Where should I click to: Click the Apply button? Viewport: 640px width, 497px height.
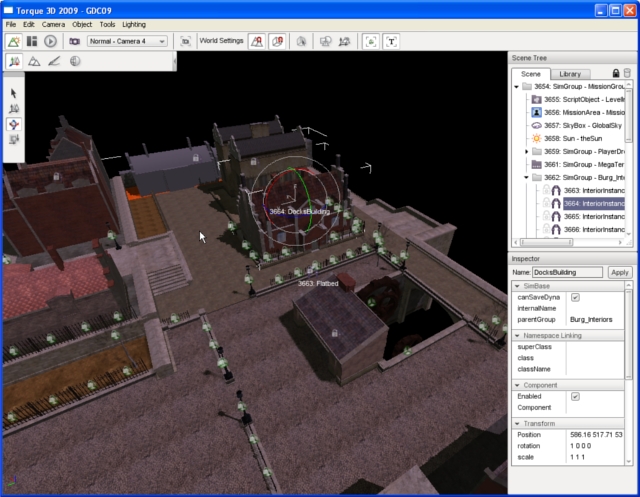(620, 272)
